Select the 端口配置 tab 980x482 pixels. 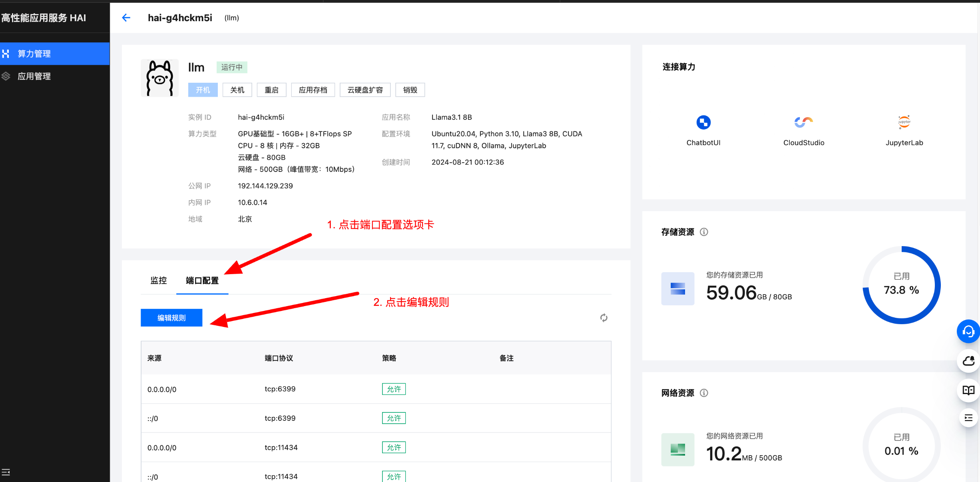(202, 281)
